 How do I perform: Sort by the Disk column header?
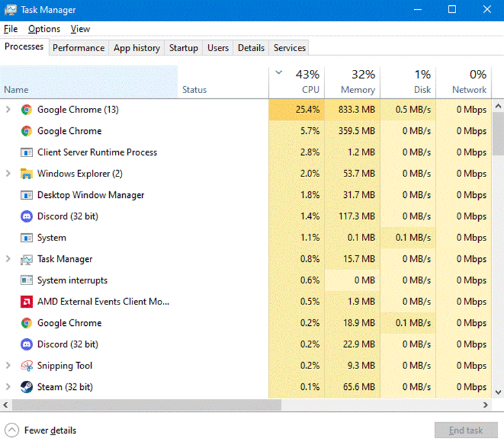click(408, 82)
